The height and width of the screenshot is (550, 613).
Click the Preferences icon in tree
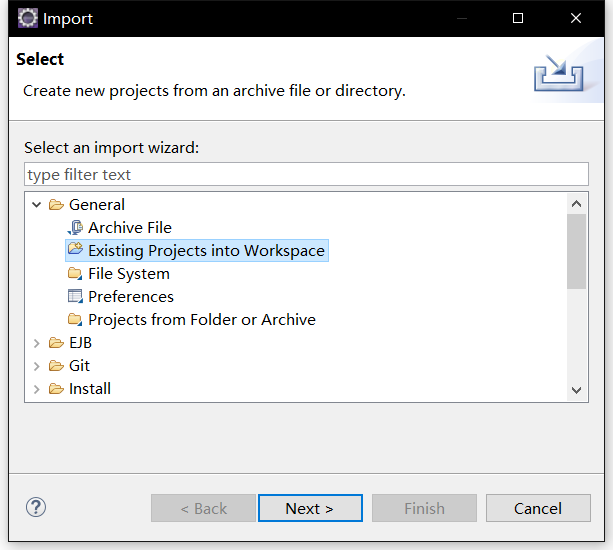point(75,297)
